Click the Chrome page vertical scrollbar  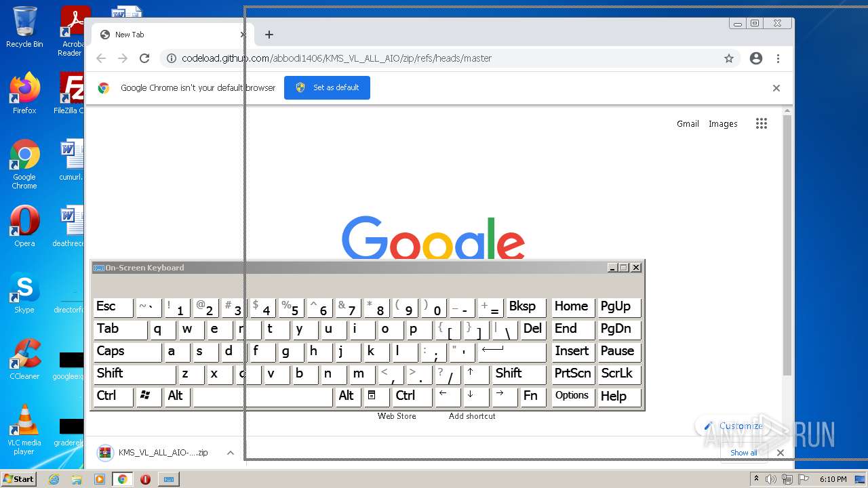787,244
